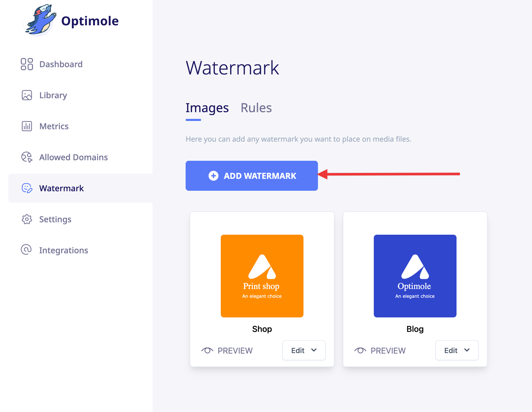The image size is (532, 412).
Task: Open Allowed Domains from the sidebar
Action: tap(73, 157)
